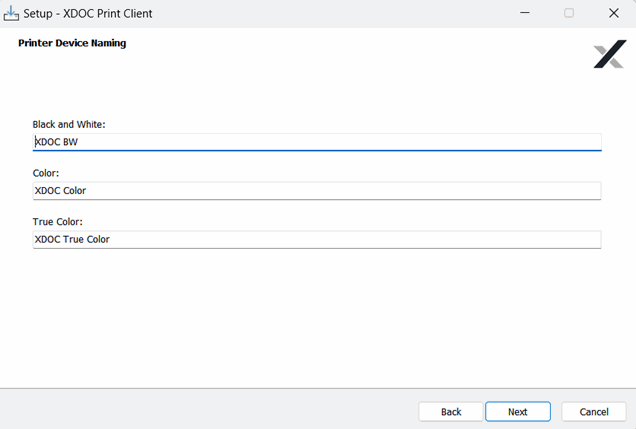Cancel the installation

click(594, 411)
